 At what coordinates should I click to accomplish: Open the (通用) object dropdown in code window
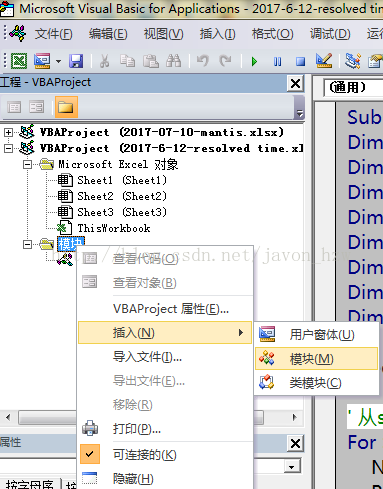(354, 88)
